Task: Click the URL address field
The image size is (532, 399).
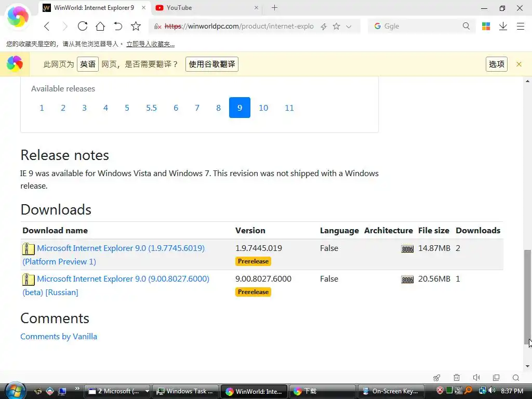Action: pos(239,26)
